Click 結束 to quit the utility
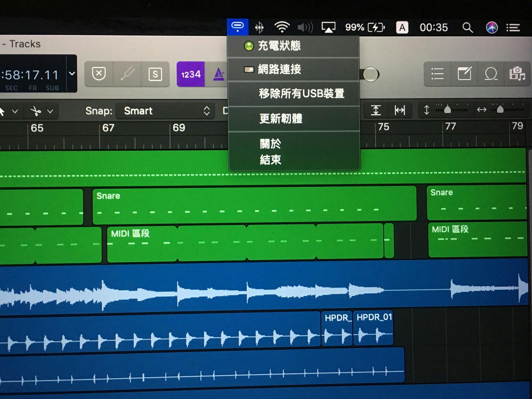 pos(270,160)
